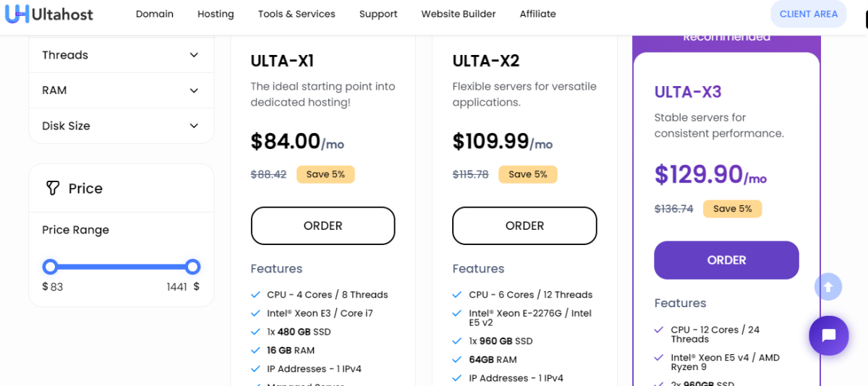868x386 pixels.
Task: Open the Domain menu
Action: point(155,14)
